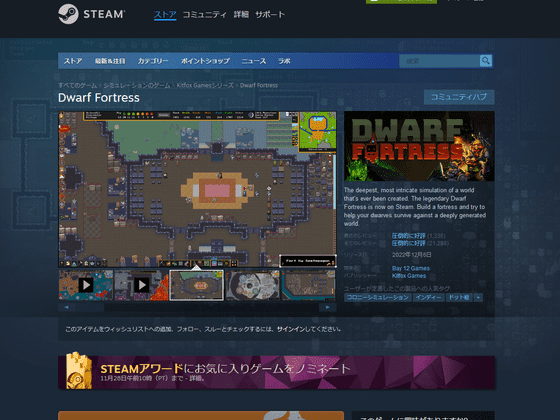Click the search magnifier icon
The image size is (560, 420).
[x=485, y=61]
